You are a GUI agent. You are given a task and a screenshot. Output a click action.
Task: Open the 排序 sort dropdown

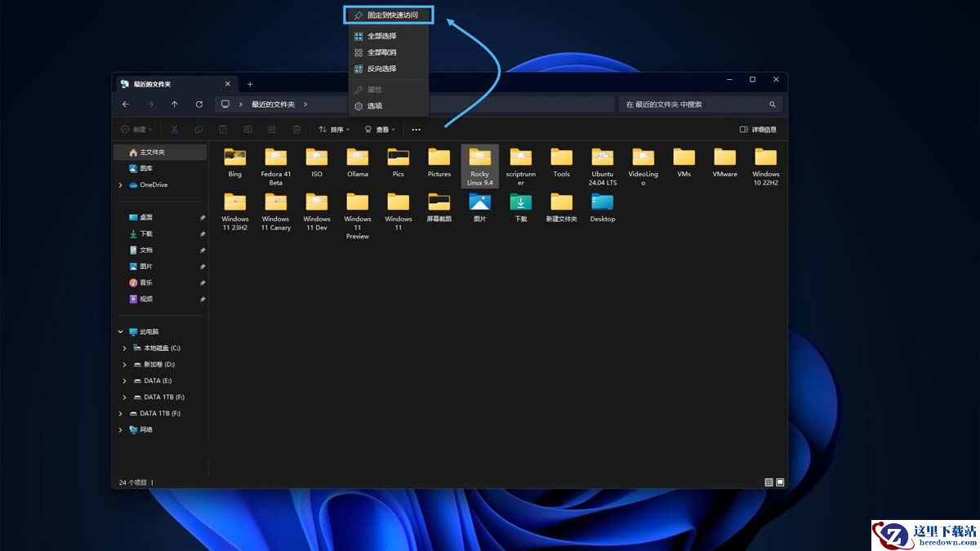click(334, 129)
